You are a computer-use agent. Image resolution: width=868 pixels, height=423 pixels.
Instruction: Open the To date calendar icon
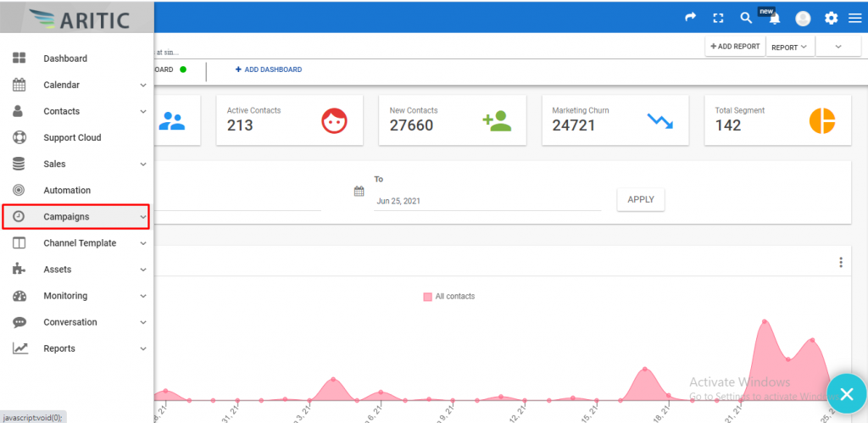(359, 192)
